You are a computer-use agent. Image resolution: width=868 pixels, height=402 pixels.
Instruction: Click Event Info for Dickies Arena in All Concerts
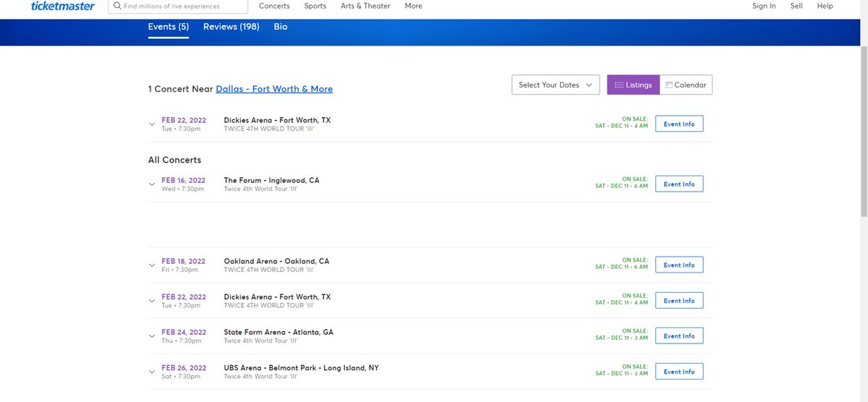(679, 300)
